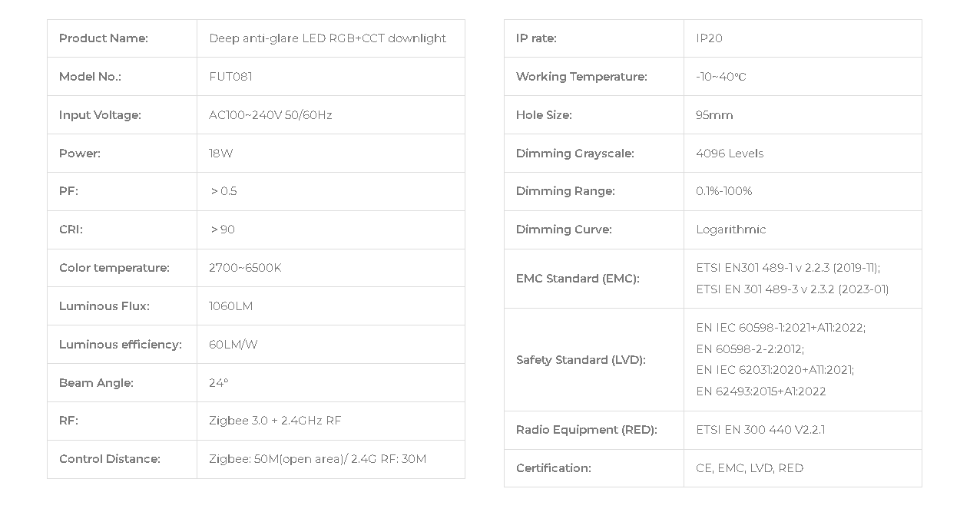
Task: Click the Zigbee 3.0 + 2.4GHz RF value
Action: [275, 421]
